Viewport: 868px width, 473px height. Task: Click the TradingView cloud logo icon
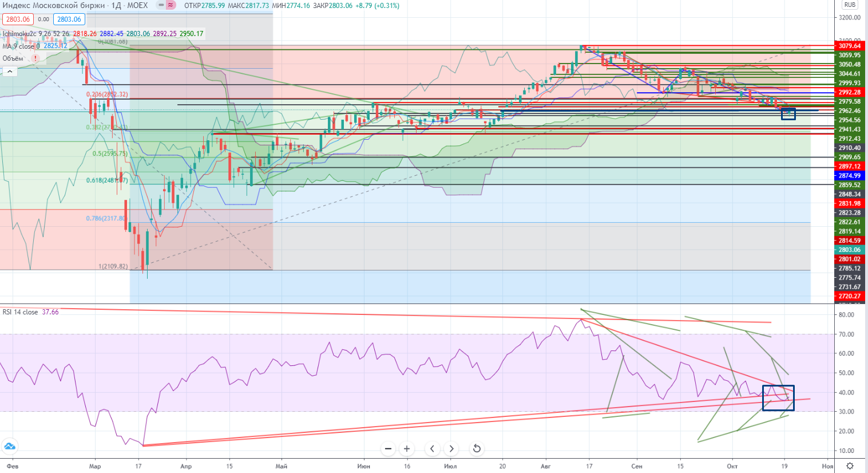(10, 446)
